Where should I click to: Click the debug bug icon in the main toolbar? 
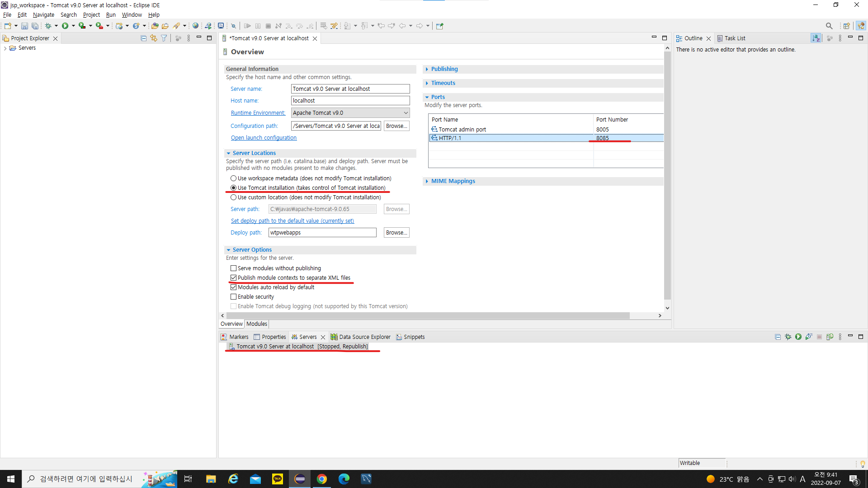pyautogui.click(x=48, y=26)
